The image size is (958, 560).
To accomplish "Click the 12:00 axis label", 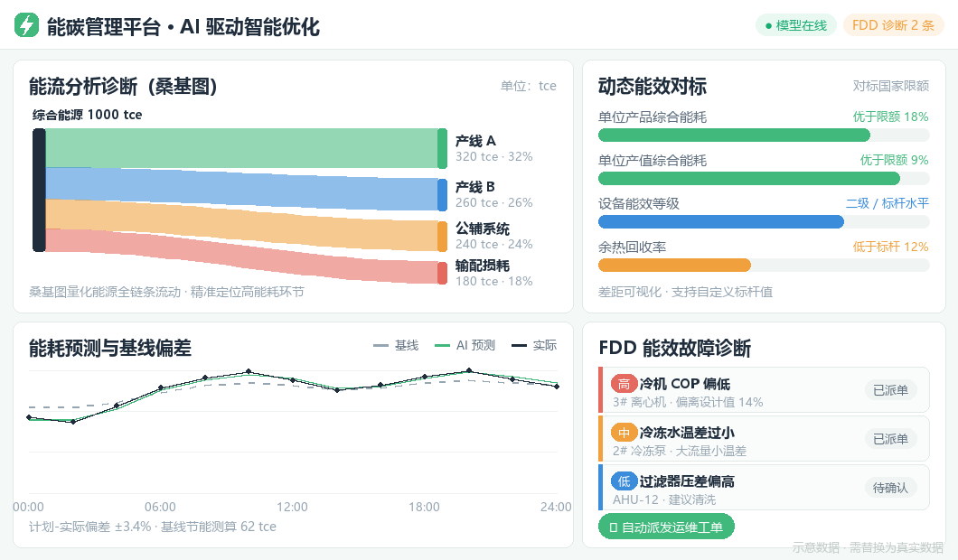I will pyautogui.click(x=292, y=507).
